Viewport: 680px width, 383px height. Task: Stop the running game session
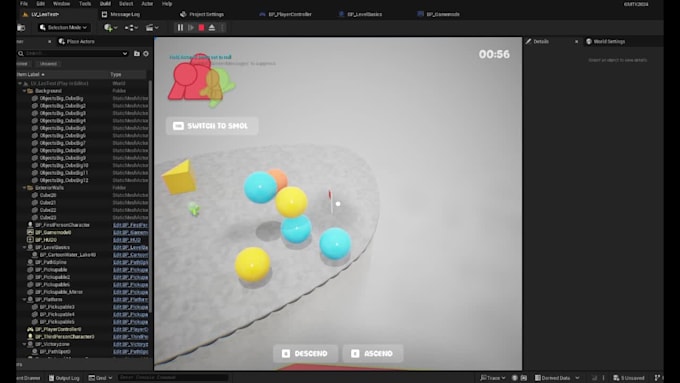(x=201, y=27)
